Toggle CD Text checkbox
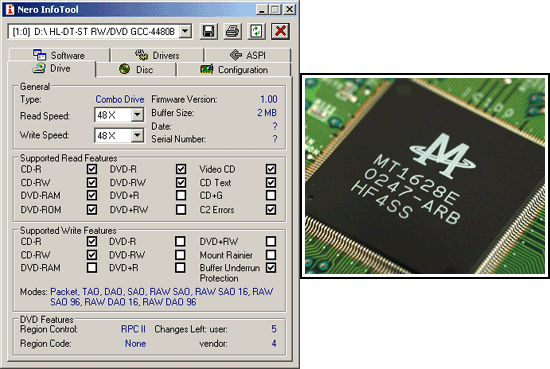The width and height of the screenshot is (550, 369). pyautogui.click(x=271, y=182)
